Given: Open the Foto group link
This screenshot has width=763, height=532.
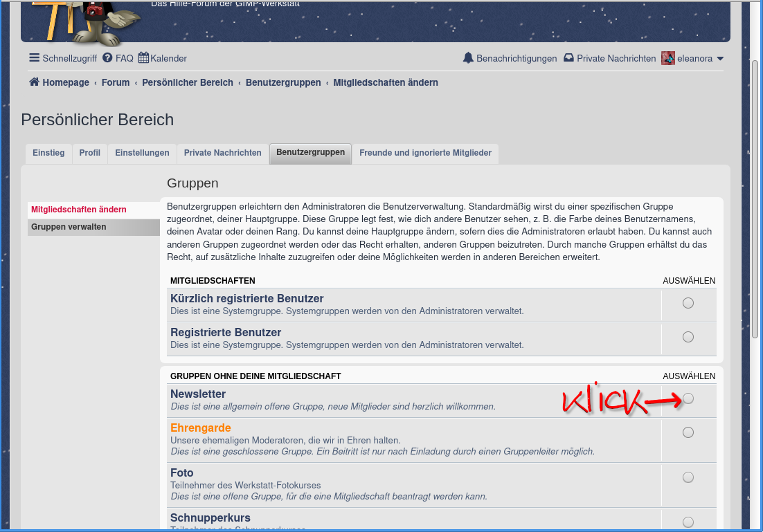Looking at the screenshot, I should 182,473.
